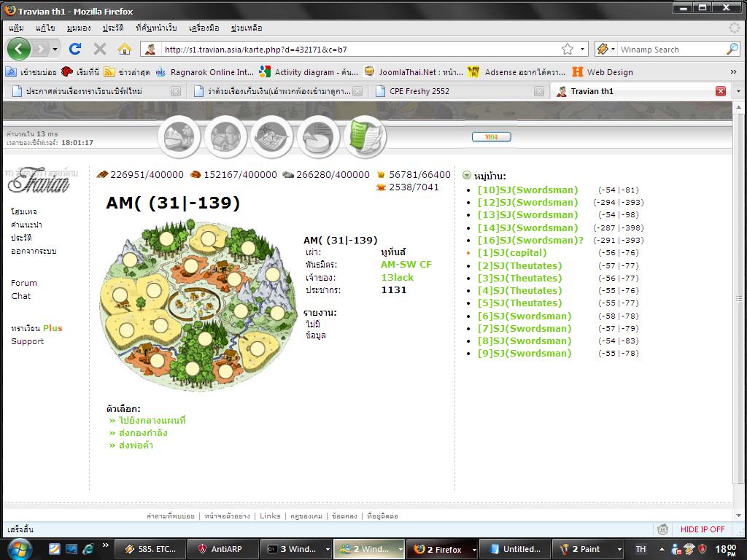Reload the current page
Screen dimensions: 747x560
coord(75,49)
